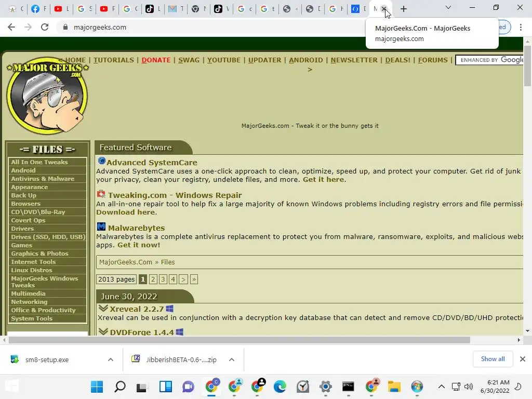
Task: Click the Windows icon next to Xreveal 2.2.7
Action: pyautogui.click(x=170, y=309)
